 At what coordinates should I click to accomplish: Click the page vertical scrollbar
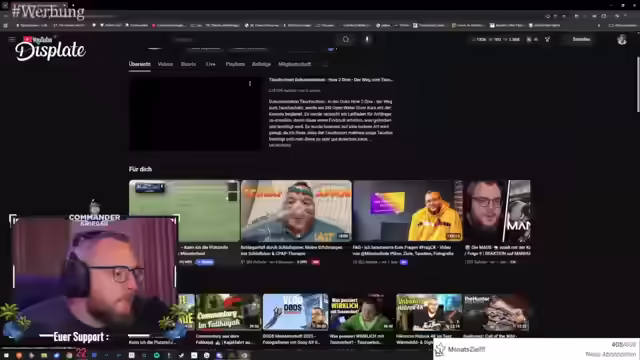(x=638, y=84)
